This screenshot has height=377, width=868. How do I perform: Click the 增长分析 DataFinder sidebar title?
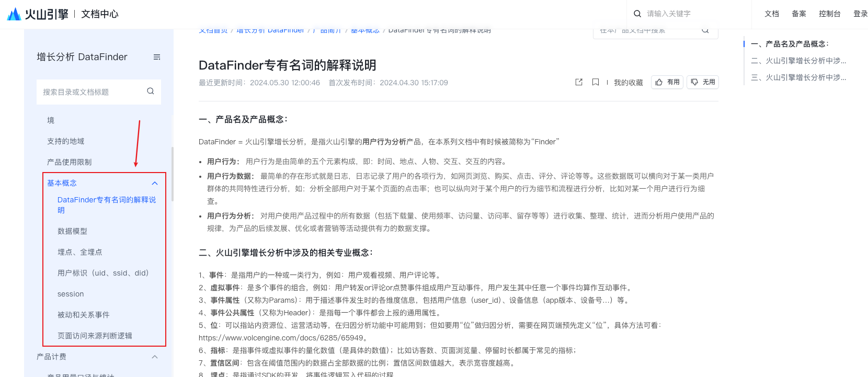82,57
